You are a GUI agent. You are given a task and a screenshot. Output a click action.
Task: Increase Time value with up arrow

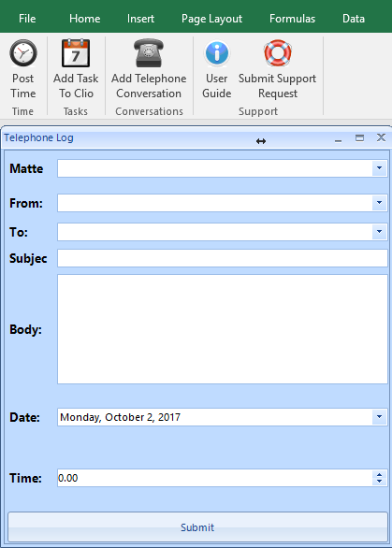click(380, 475)
